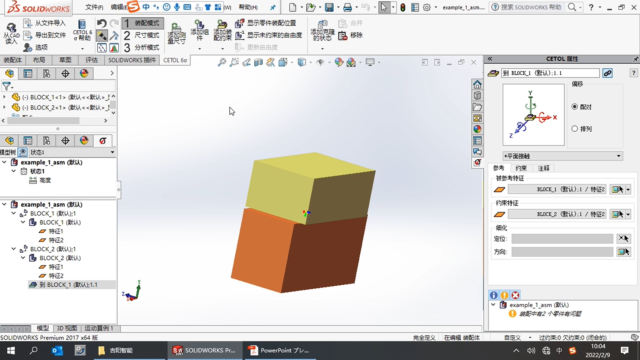Screen dimensions: 640x360
Task: Open the 草图 ribbon tab
Action: [x=65, y=60]
